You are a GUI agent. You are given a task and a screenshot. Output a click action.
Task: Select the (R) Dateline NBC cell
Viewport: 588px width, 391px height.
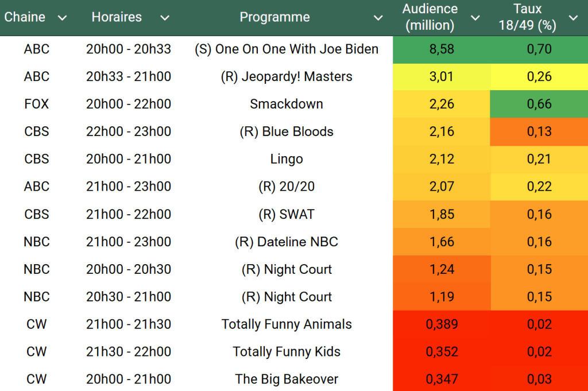pos(287,242)
